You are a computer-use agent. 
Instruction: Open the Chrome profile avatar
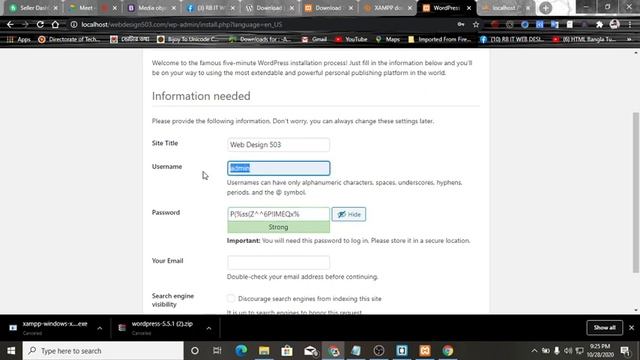[x=614, y=24]
